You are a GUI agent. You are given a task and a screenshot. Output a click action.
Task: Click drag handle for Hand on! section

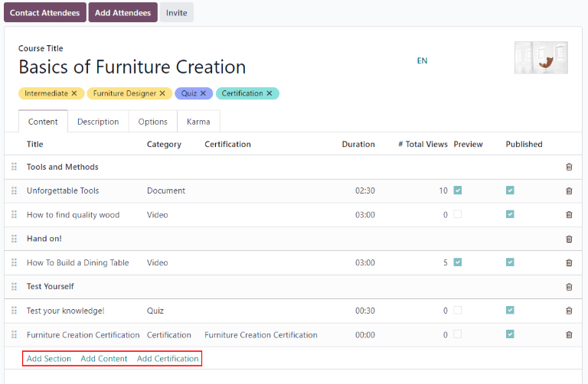coord(14,239)
